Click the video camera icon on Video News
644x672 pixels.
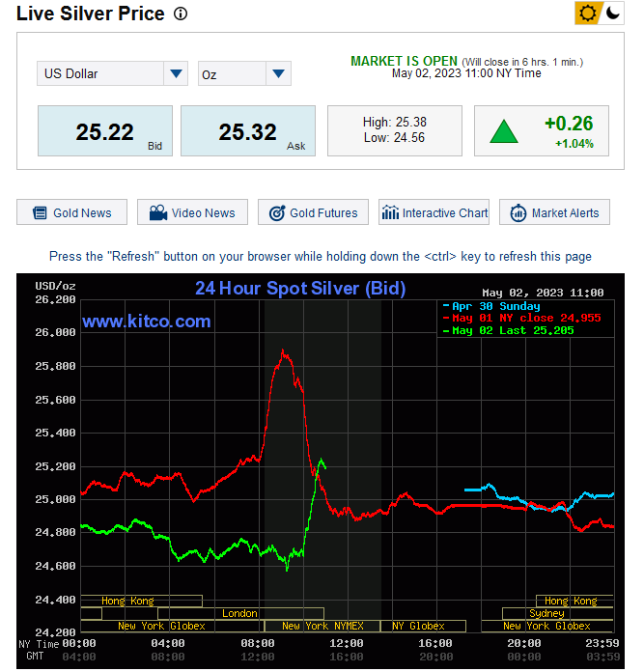pyautogui.click(x=158, y=212)
